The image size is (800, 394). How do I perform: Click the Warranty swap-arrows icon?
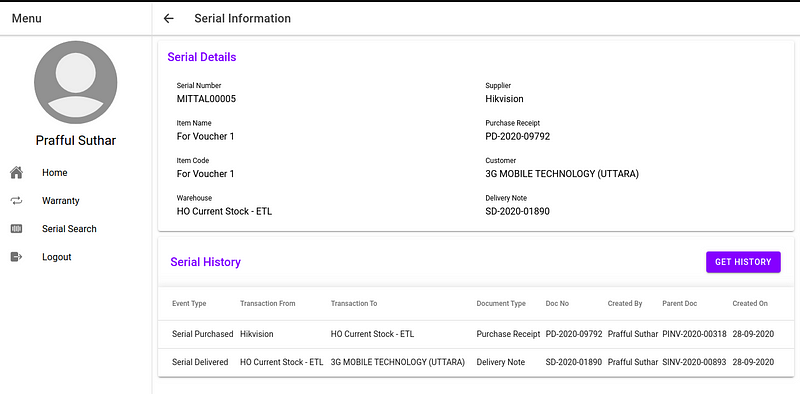pyautogui.click(x=16, y=201)
